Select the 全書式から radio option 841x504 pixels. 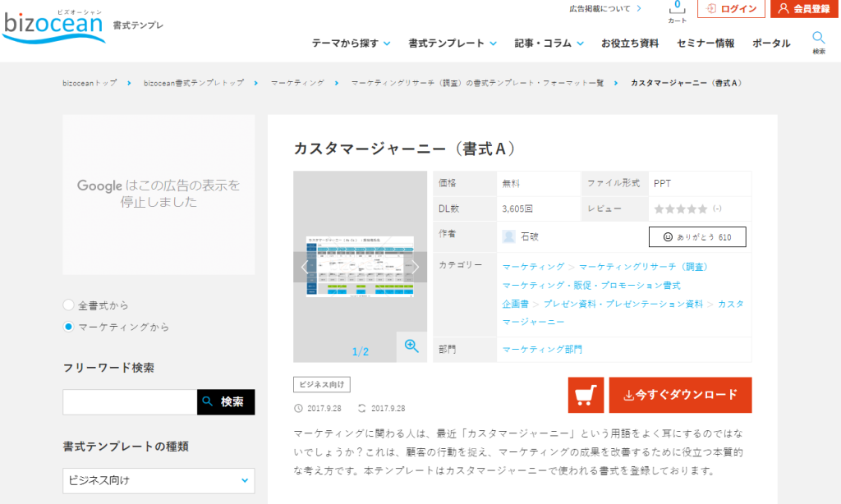[69, 305]
